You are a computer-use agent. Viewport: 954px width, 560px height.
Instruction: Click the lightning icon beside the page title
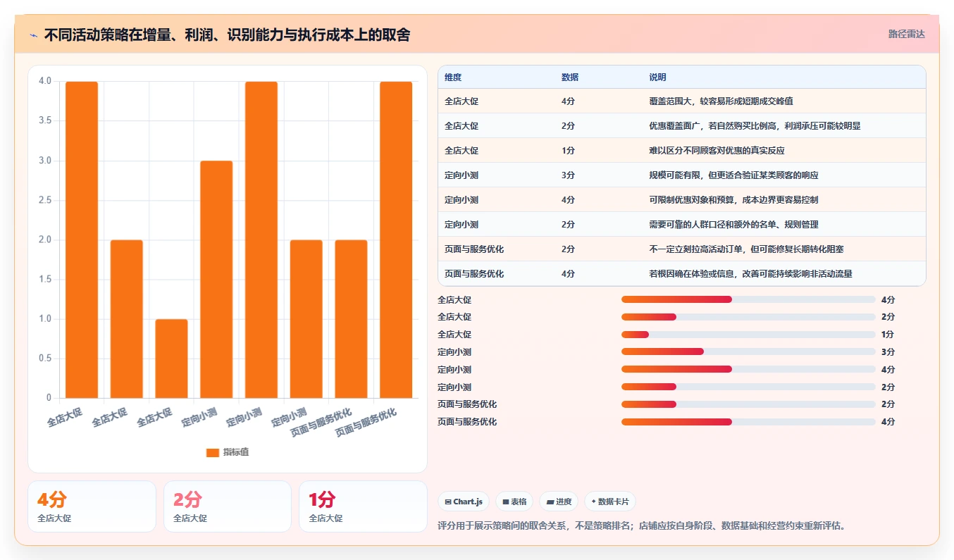(x=34, y=35)
